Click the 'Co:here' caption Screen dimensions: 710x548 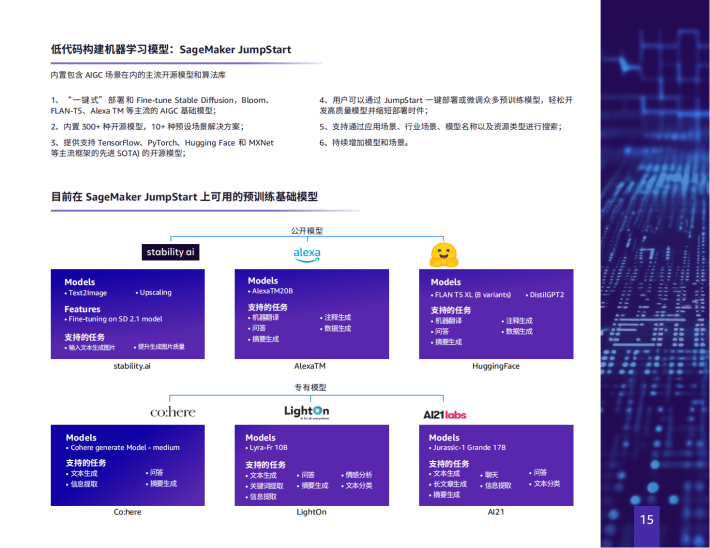click(127, 512)
